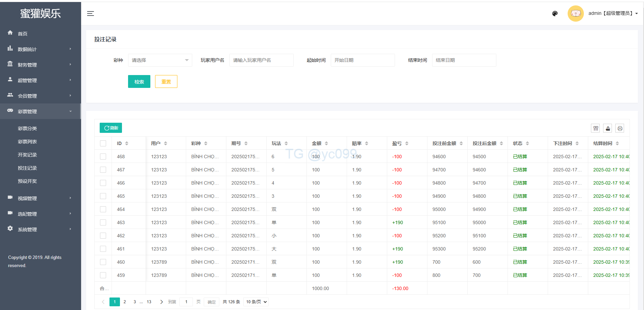
Task: Click the admin avatar image
Action: (575, 14)
